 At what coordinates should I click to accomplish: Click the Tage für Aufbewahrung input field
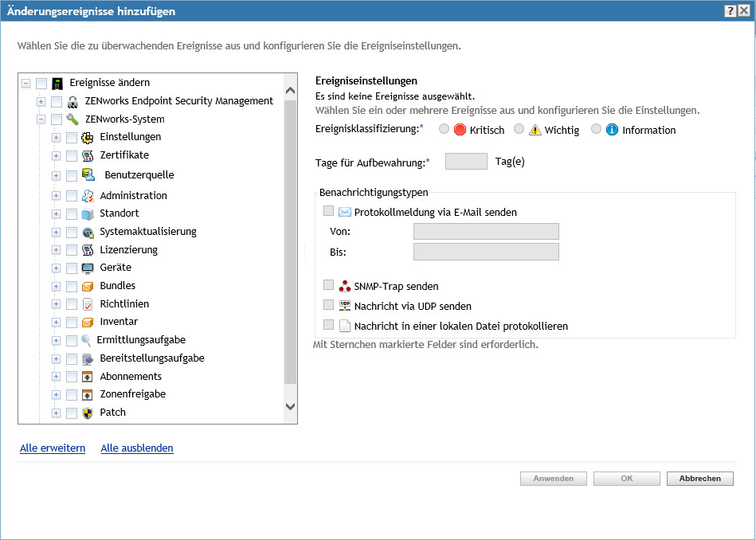coord(466,162)
